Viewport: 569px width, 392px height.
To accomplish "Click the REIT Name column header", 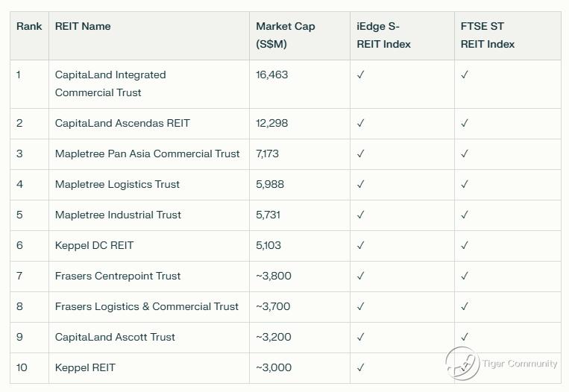I will pos(83,27).
